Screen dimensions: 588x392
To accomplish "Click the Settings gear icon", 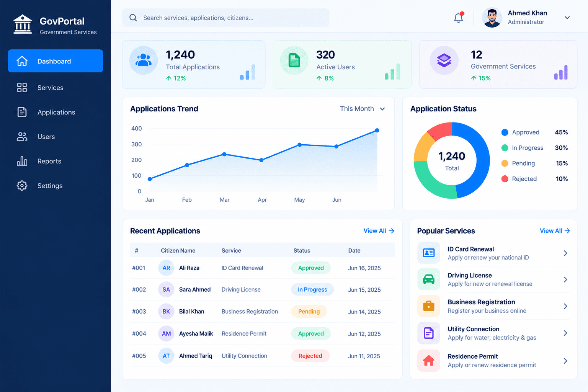I will click(22, 186).
